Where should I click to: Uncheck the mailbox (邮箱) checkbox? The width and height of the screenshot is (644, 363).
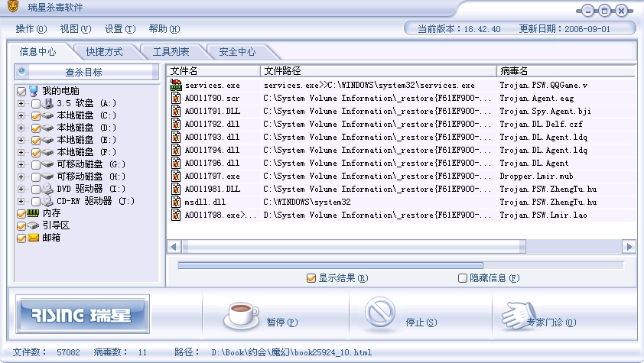(21, 238)
